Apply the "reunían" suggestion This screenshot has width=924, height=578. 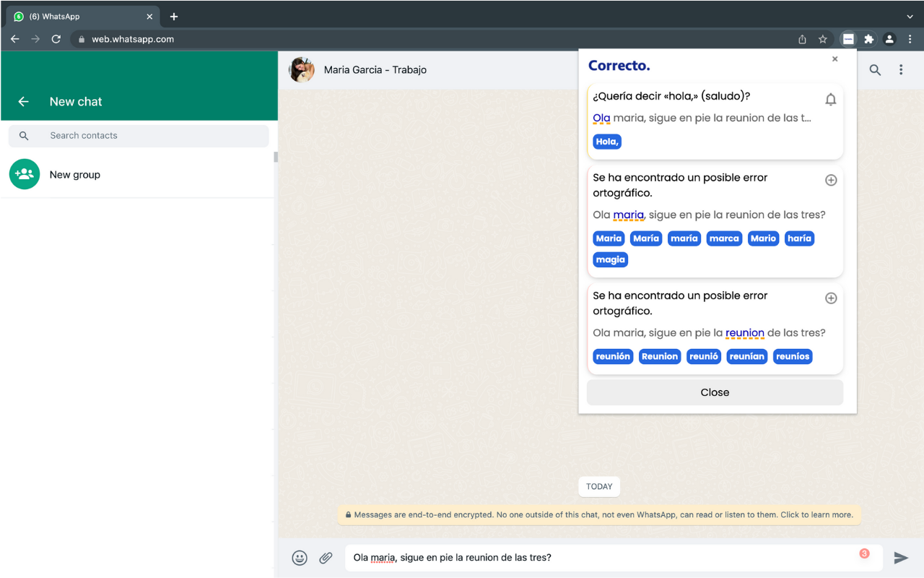[747, 356]
